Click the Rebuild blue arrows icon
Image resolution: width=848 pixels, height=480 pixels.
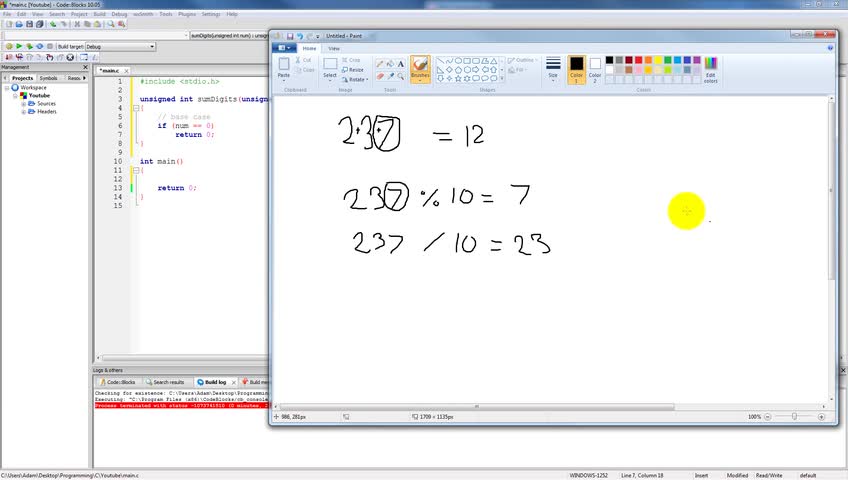coord(39,46)
